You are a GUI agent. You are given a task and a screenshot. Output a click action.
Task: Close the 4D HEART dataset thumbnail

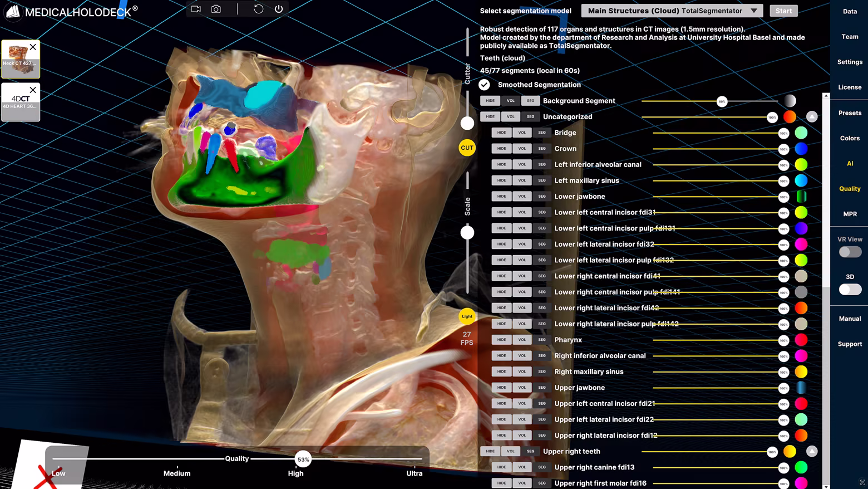click(33, 90)
